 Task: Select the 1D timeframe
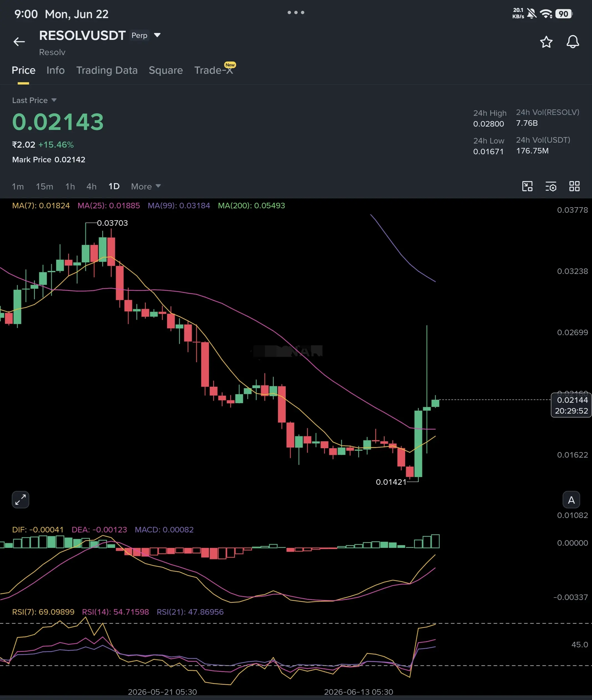(x=114, y=186)
